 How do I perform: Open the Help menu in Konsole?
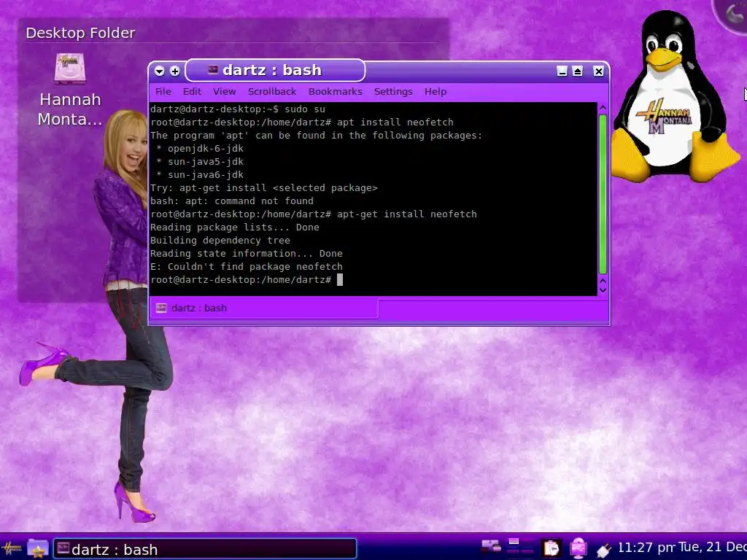pos(436,91)
